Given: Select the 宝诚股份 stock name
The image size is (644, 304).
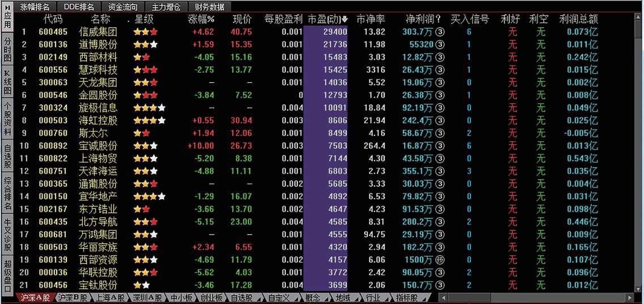Looking at the screenshot, I should (x=98, y=146).
